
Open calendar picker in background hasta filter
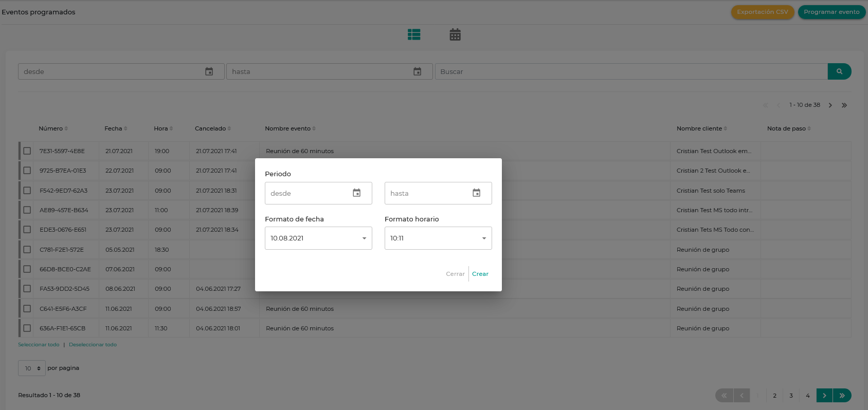pyautogui.click(x=418, y=71)
